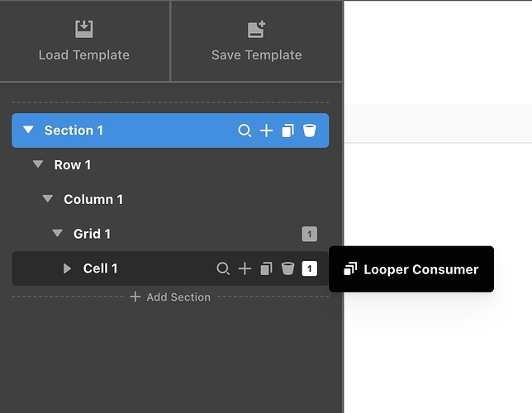Select the Column 1 label
This screenshot has height=413, width=532.
tap(93, 199)
